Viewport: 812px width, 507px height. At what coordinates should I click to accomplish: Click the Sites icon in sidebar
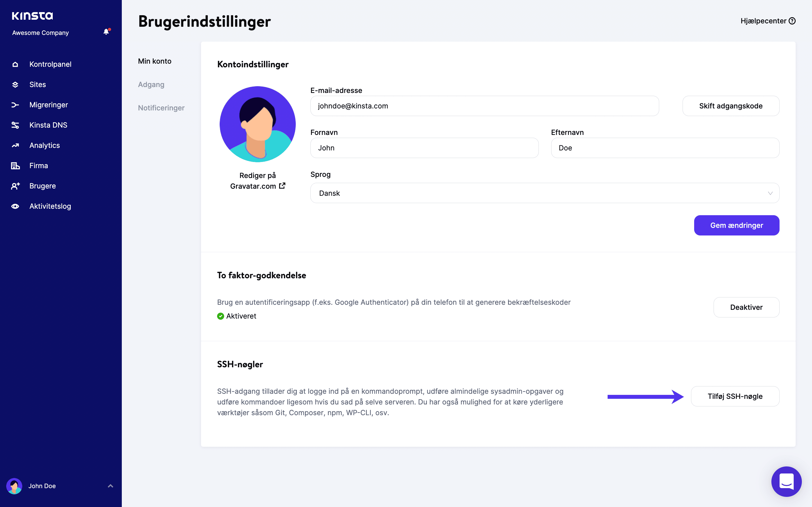(x=16, y=84)
